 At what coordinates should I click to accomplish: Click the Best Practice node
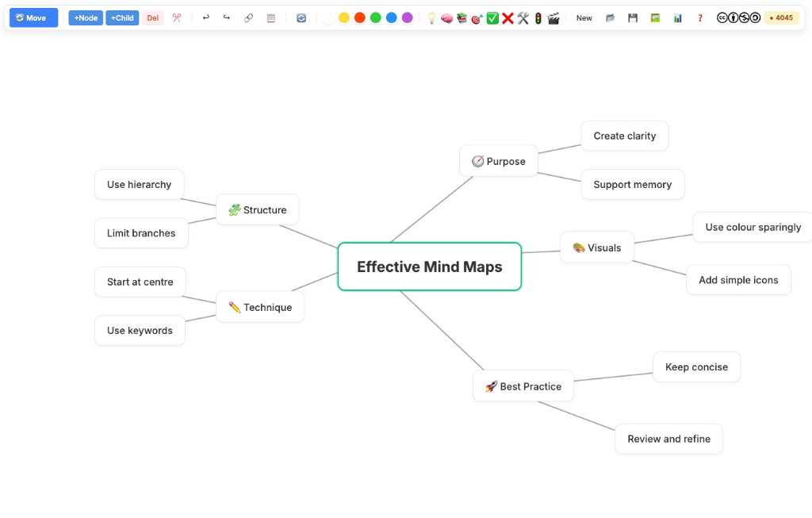(x=523, y=386)
